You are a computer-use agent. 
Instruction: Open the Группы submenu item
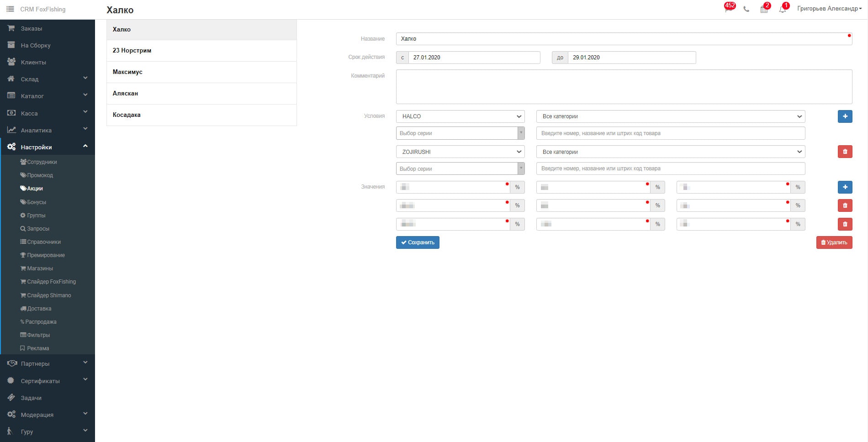click(33, 216)
